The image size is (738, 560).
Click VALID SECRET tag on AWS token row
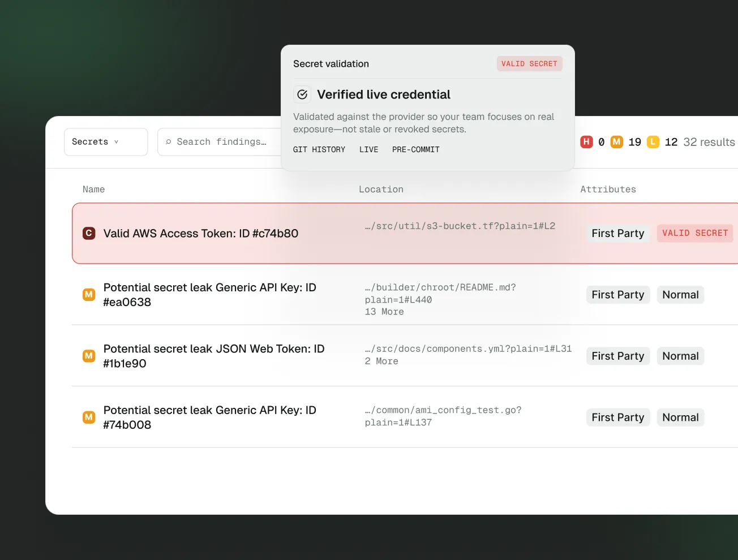coord(695,234)
